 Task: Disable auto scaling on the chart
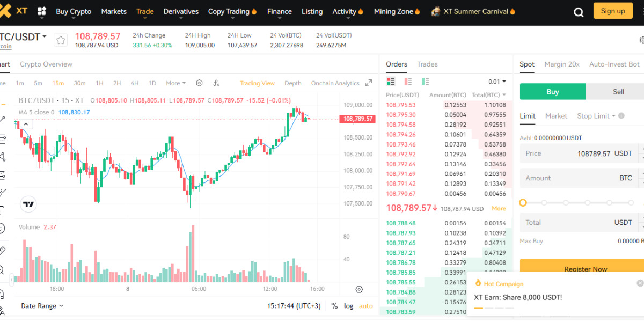tap(365, 306)
